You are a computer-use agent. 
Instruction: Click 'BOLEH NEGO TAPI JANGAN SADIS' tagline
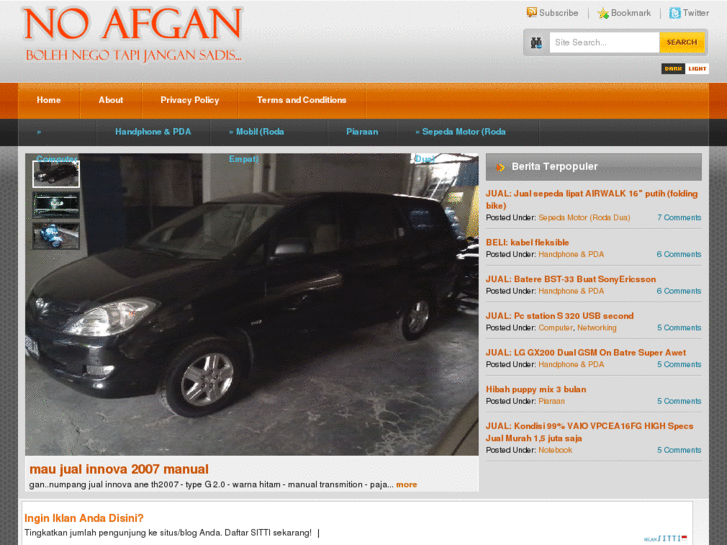tap(134, 56)
